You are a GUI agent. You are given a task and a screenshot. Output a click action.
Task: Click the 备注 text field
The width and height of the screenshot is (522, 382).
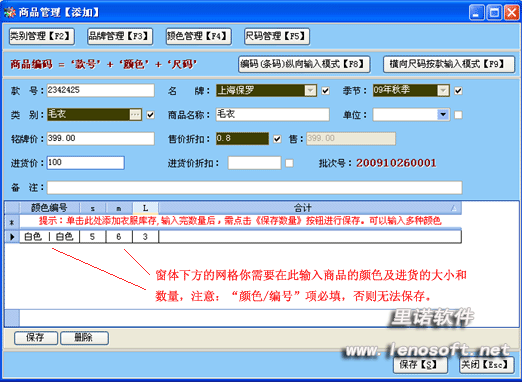point(254,188)
